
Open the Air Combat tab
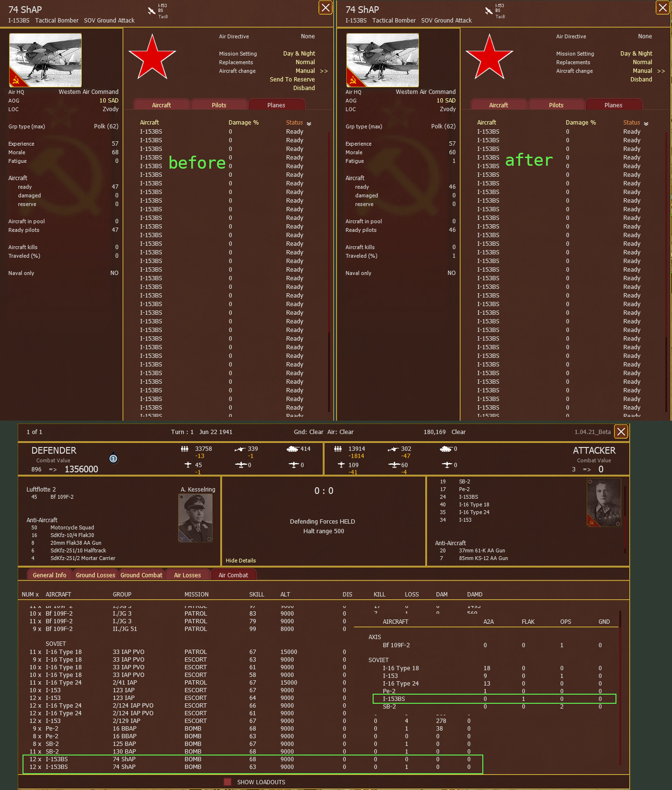coord(233,575)
